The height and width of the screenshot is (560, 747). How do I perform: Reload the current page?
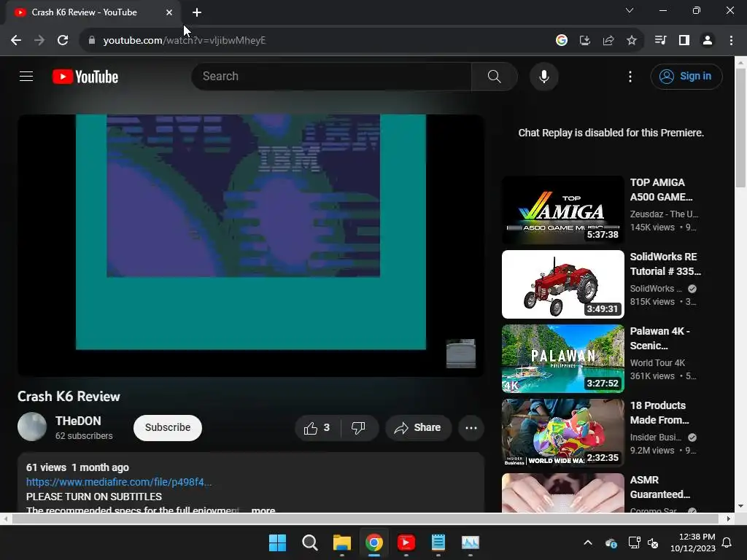[x=63, y=41]
